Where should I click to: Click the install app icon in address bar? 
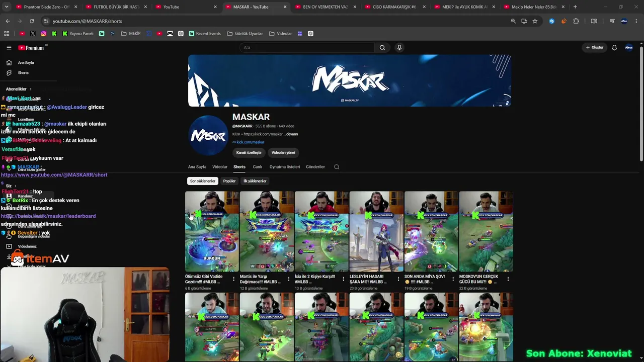click(524, 21)
